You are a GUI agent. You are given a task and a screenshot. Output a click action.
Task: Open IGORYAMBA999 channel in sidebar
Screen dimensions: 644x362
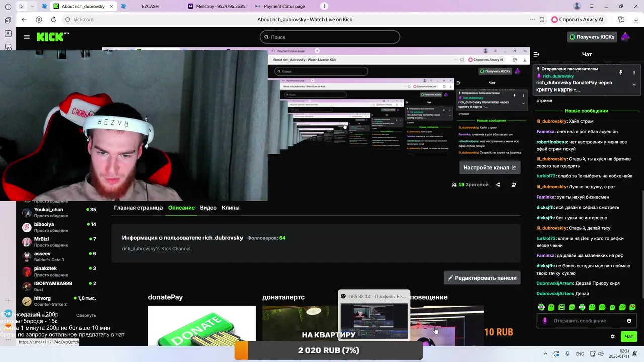pos(59,286)
